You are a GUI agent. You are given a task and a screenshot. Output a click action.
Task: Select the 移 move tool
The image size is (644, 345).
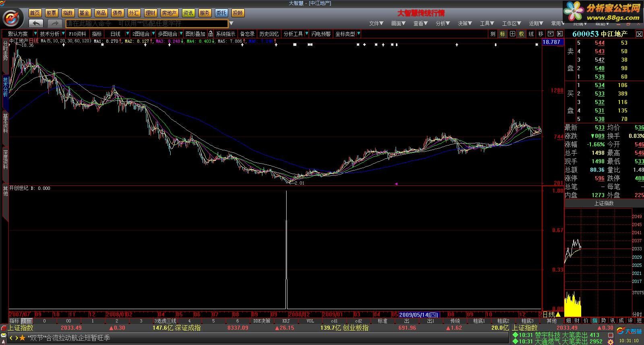pyautogui.click(x=541, y=34)
